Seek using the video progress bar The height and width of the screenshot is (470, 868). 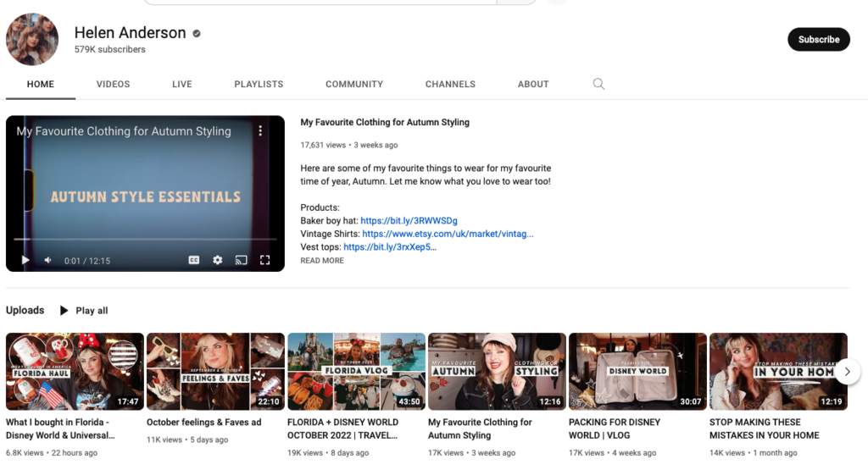point(144,240)
